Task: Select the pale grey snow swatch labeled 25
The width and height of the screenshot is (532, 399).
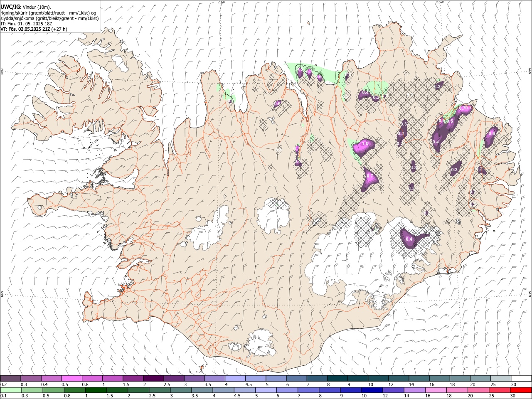Action: coord(501,379)
